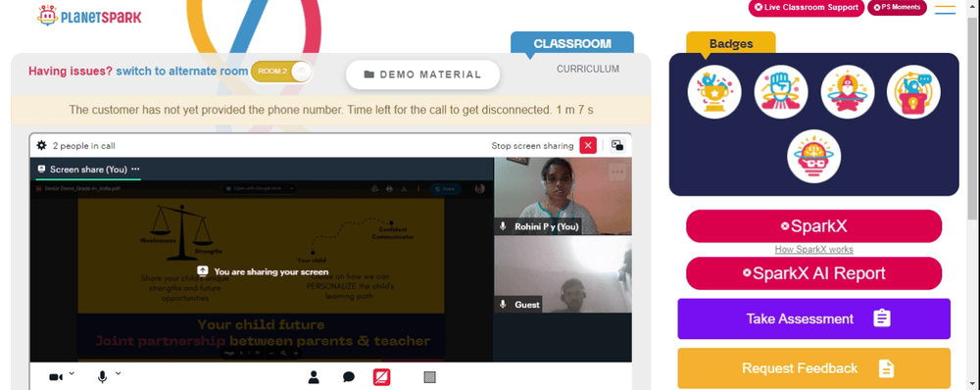This screenshot has width=980, height=390.
Task: Click the trophy star badge
Action: pyautogui.click(x=714, y=92)
